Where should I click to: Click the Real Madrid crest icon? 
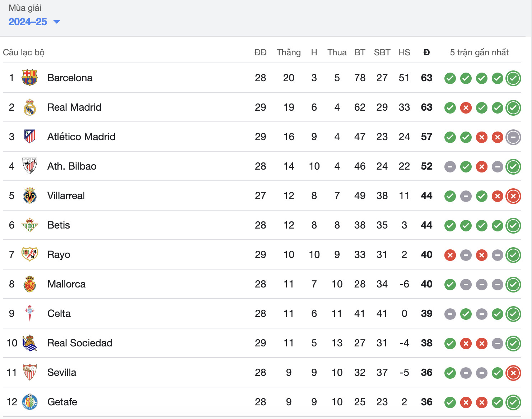point(30,107)
